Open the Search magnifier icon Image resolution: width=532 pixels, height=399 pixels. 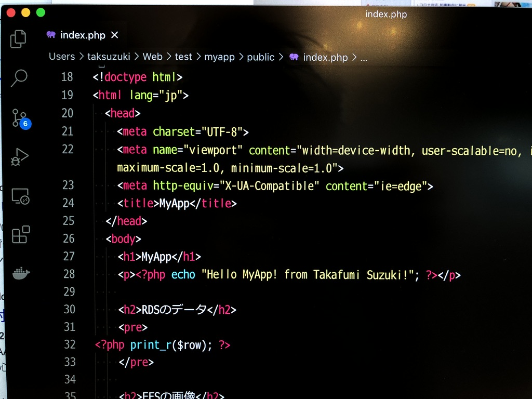pos(19,78)
